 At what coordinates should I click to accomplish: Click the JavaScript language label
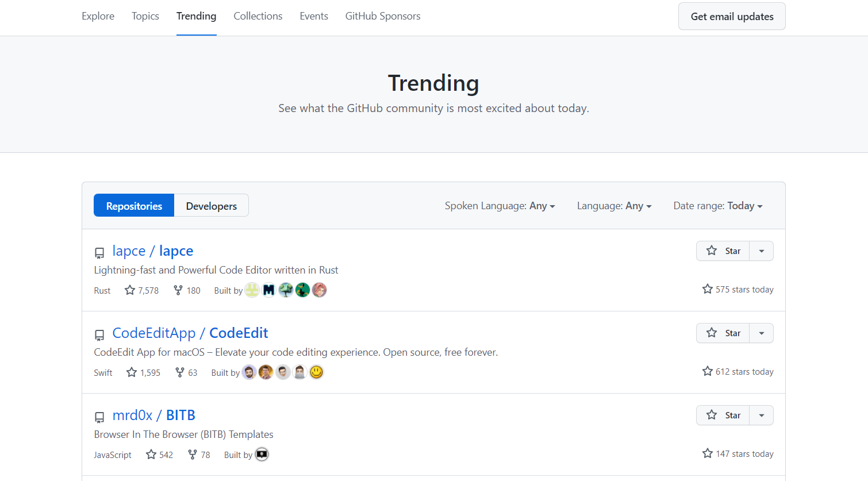(113, 455)
